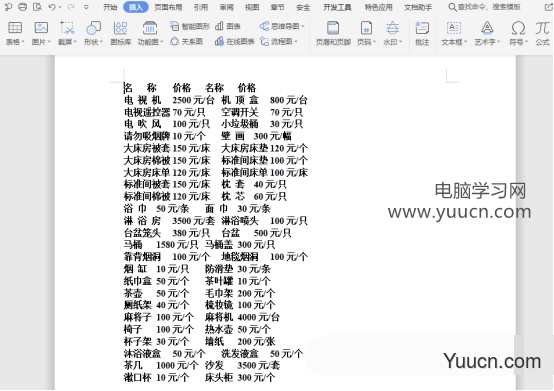Screen dimensions: 554x391
Task: Click the 在线图表 online chart button
Action: [235, 42]
